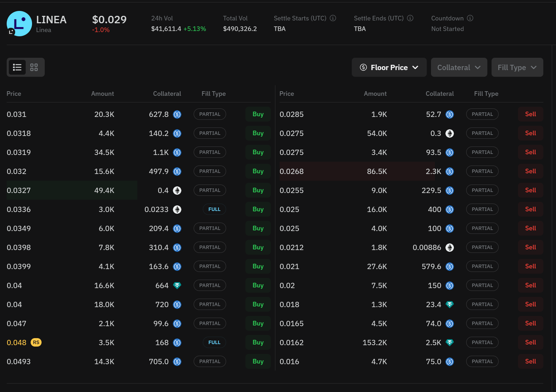The width and height of the screenshot is (556, 392).
Task: Buy the 0.031 price offer
Action: [258, 114]
